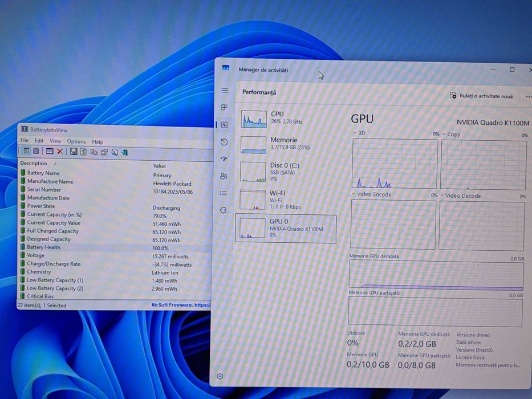Select the Power State row
Viewport: 532px width, 399px height.
115,206
